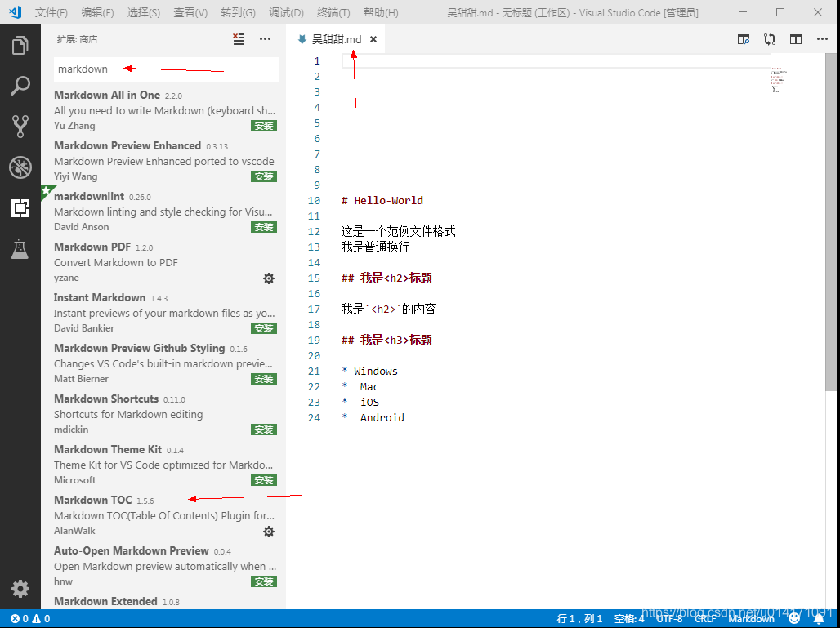The width and height of the screenshot is (840, 628).
Task: Open preview to the side icon
Action: tap(744, 39)
